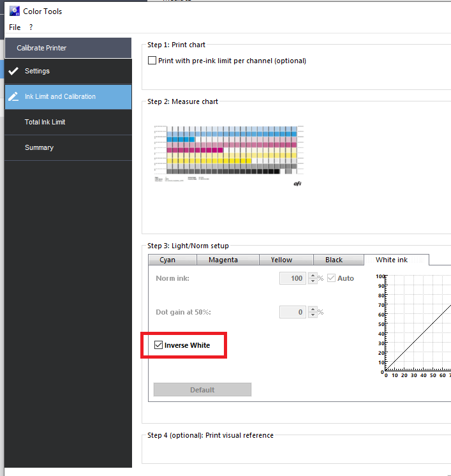This screenshot has height=476, width=451.
Task: Click the Color Tools app icon
Action: 15,11
